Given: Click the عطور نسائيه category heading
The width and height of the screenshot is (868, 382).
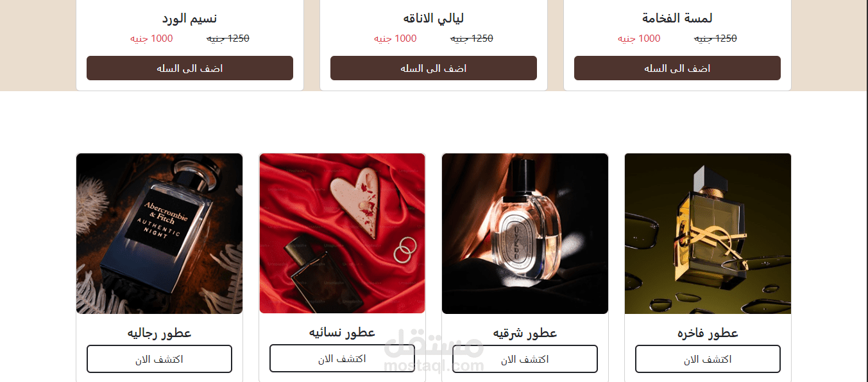Looking at the screenshot, I should click(342, 332).
